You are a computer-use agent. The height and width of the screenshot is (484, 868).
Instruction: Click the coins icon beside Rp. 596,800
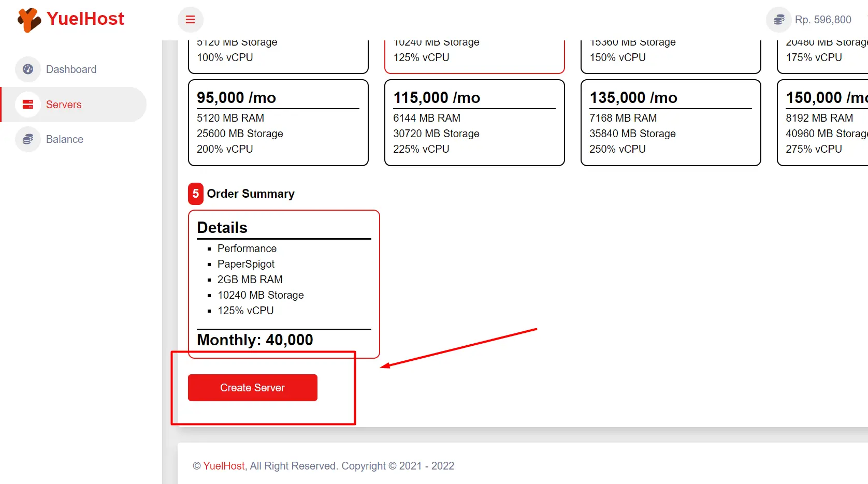[778, 20]
